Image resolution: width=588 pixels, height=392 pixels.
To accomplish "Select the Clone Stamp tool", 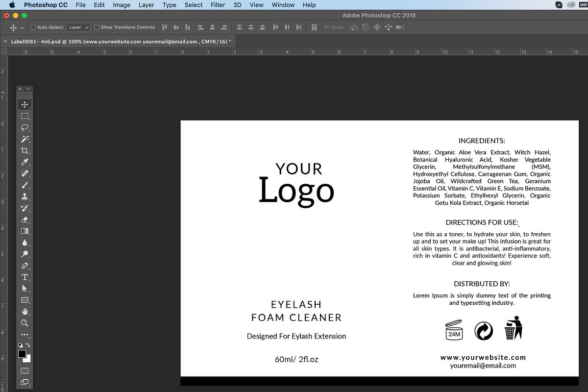I will click(x=24, y=196).
